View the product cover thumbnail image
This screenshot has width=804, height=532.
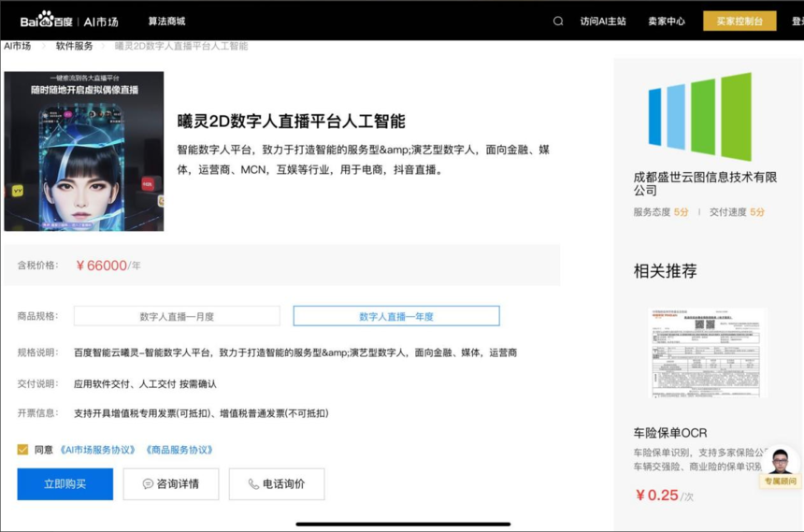pyautogui.click(x=84, y=151)
